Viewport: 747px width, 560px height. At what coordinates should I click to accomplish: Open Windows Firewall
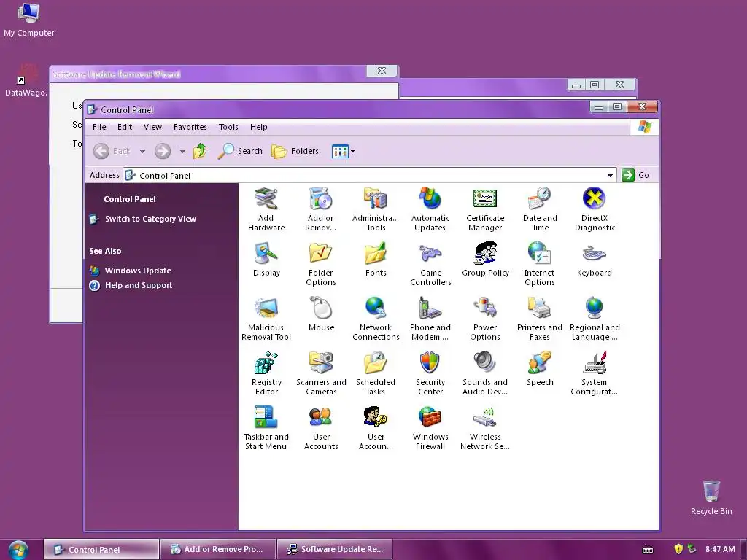[x=430, y=429]
